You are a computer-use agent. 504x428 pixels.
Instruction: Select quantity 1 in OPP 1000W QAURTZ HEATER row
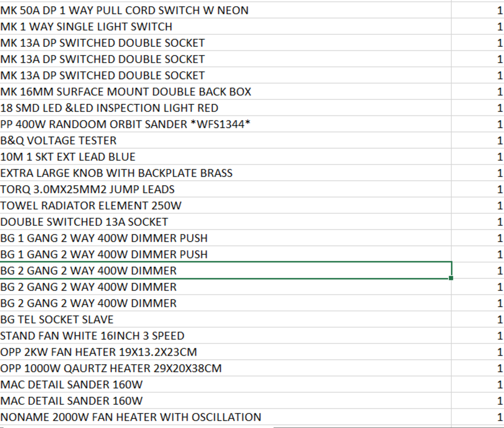(478, 368)
